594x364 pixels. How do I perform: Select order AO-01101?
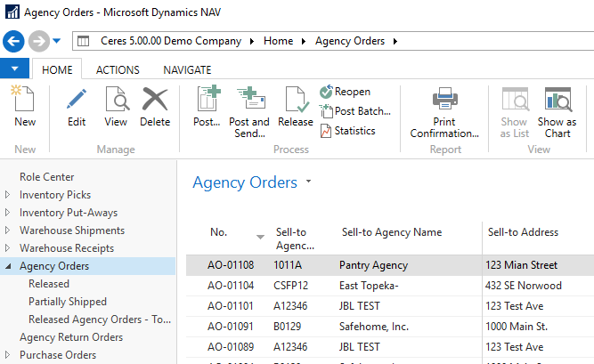231,306
